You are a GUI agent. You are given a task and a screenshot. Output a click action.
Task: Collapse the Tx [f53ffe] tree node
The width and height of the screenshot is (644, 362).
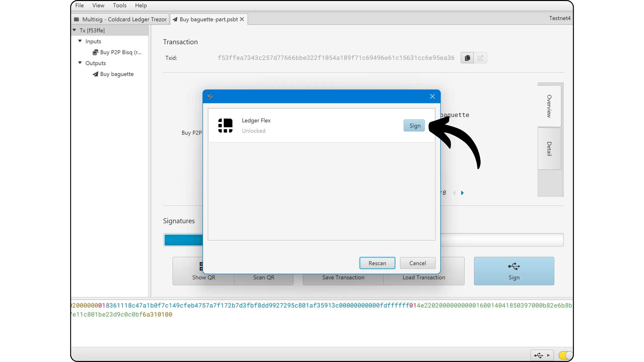pyautogui.click(x=74, y=30)
